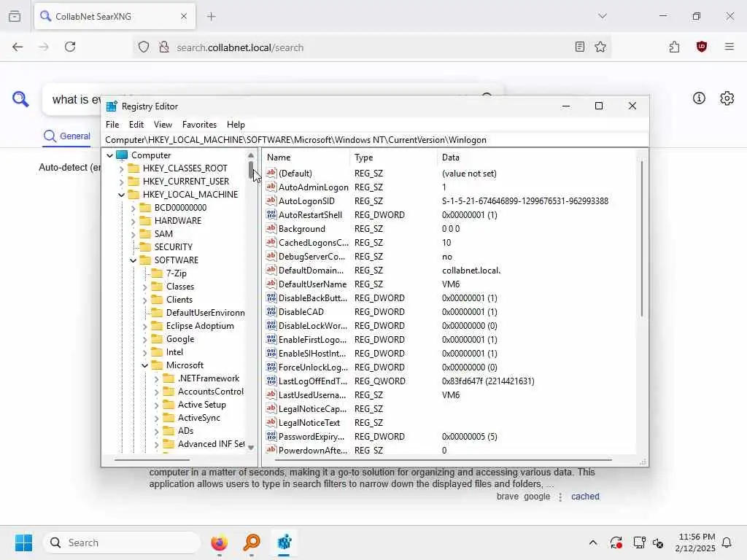This screenshot has width=747, height=560.
Task: Open the notifications bell in taskbar
Action: coord(727,542)
